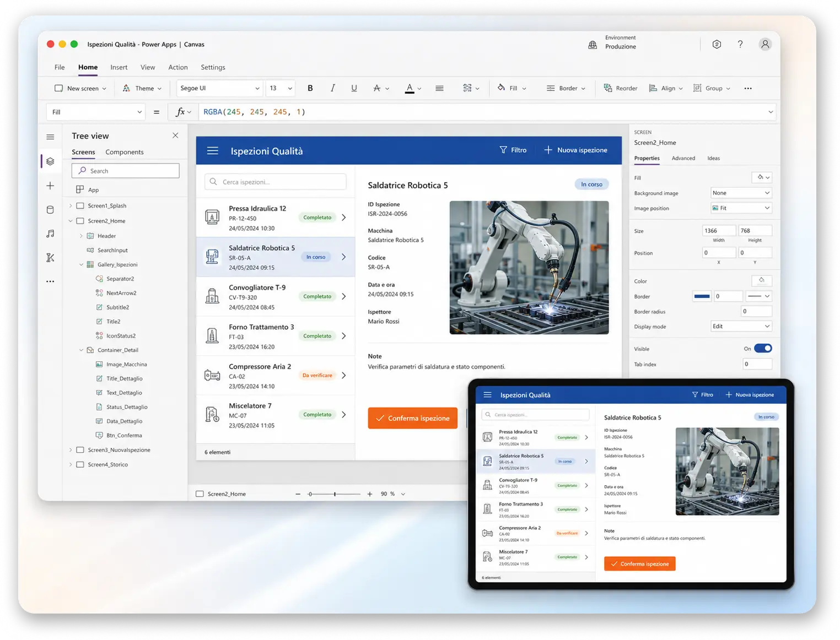840x640 pixels.
Task: Expand Screen4_Storico tree node
Action: pyautogui.click(x=71, y=464)
